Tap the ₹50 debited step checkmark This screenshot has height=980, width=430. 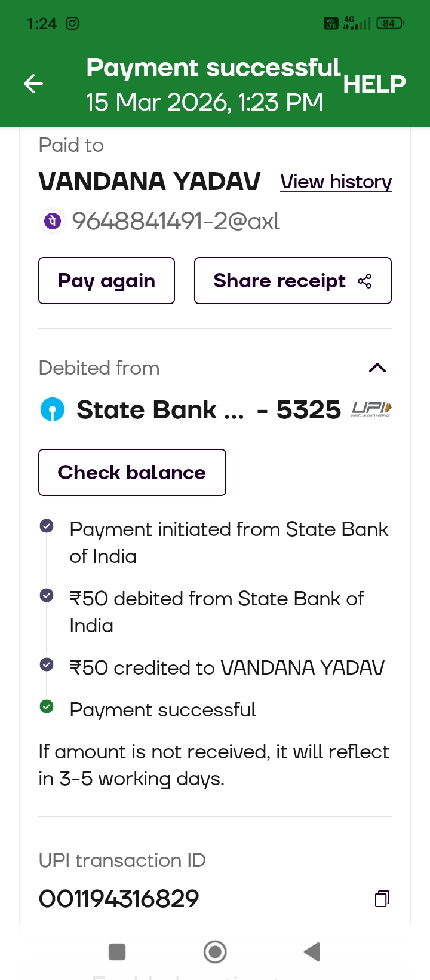click(x=47, y=595)
